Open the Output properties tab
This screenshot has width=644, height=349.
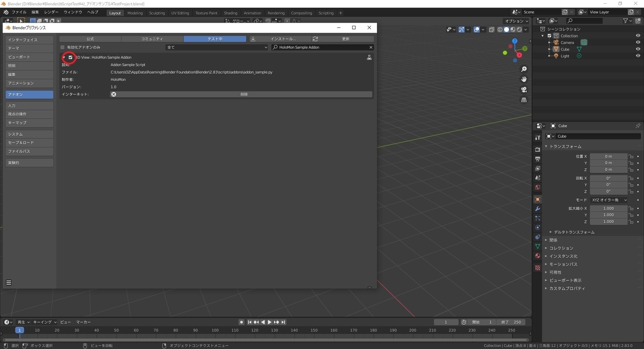click(x=537, y=159)
